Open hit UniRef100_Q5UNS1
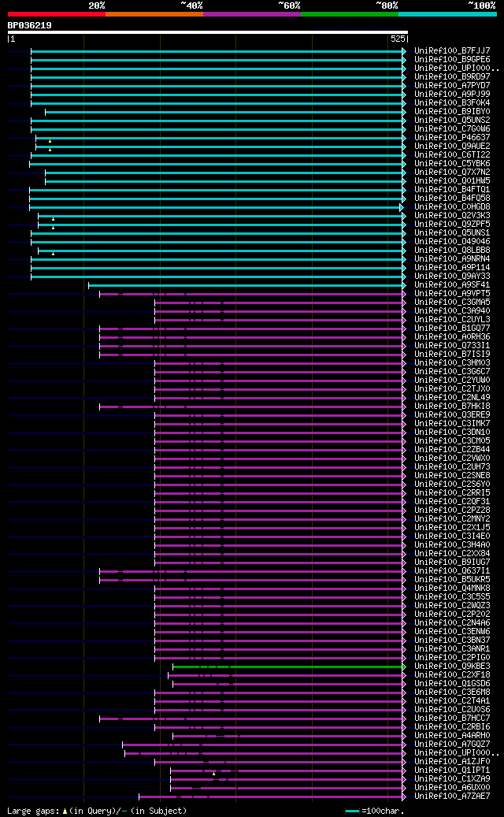Viewport: 504px width, 817px height. point(452,233)
